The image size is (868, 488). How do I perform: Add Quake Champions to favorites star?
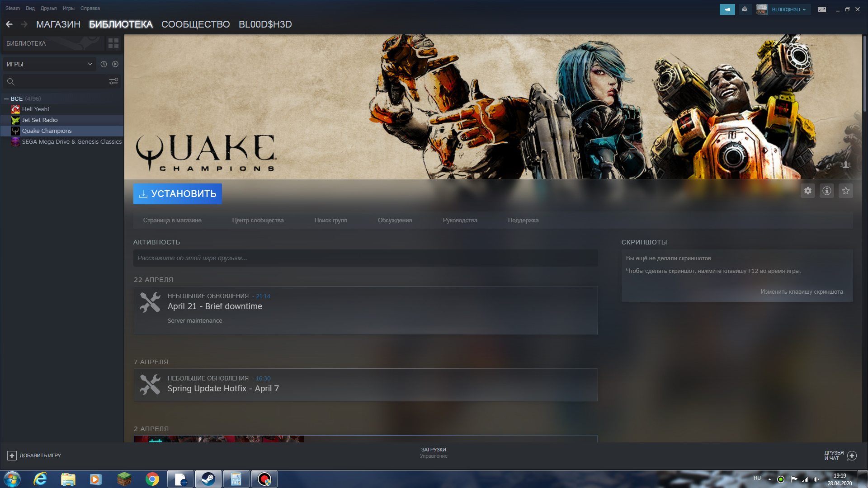[846, 191]
